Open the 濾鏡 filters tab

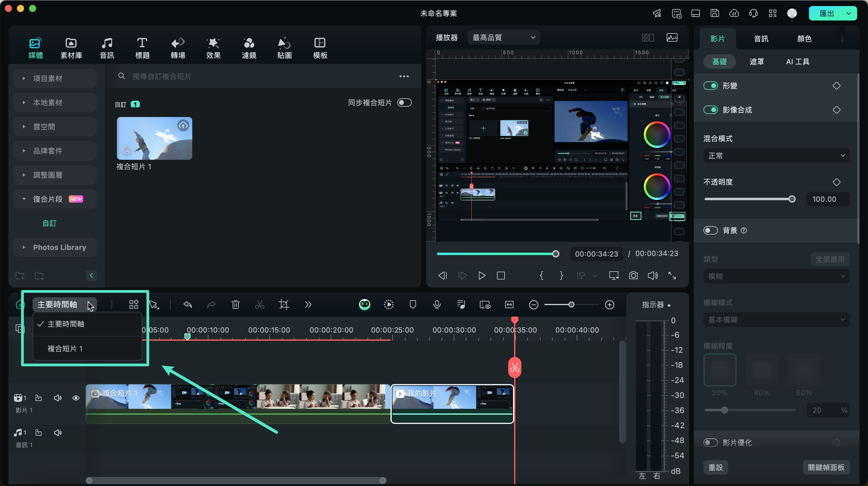click(249, 48)
